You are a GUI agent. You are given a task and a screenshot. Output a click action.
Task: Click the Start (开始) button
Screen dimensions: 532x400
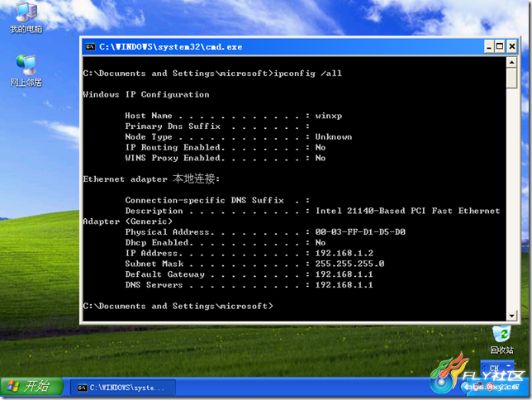coord(31,387)
